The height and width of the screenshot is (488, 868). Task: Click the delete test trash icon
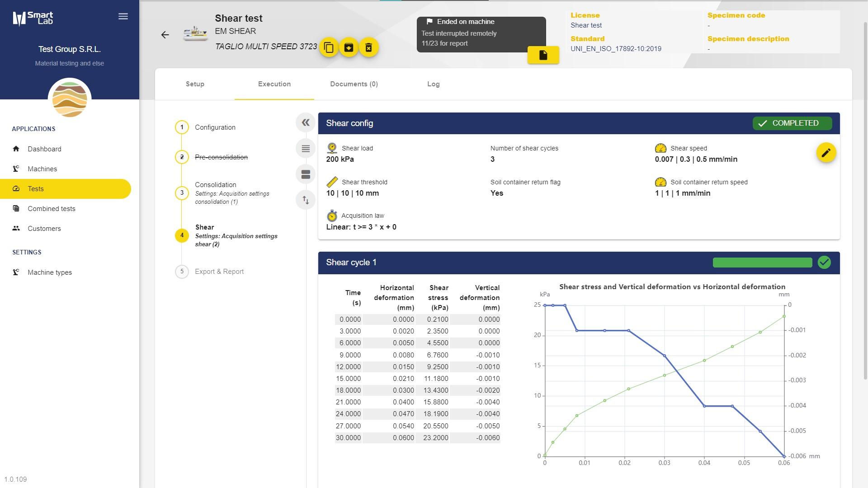click(369, 47)
